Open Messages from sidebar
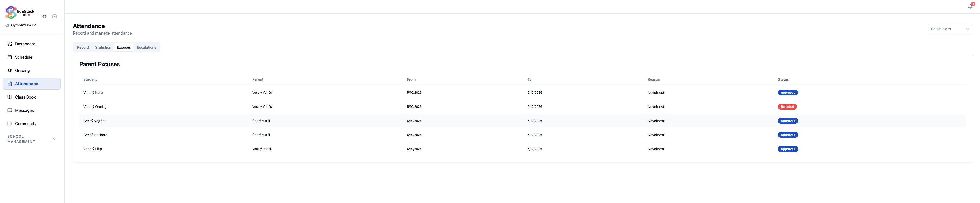Image resolution: width=980 pixels, height=203 pixels. click(x=32, y=110)
